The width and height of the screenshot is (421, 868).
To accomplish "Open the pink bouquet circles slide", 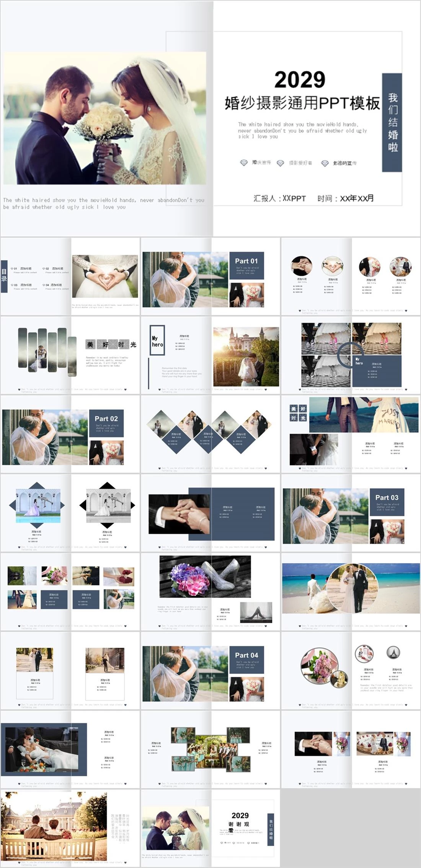I will click(x=351, y=671).
